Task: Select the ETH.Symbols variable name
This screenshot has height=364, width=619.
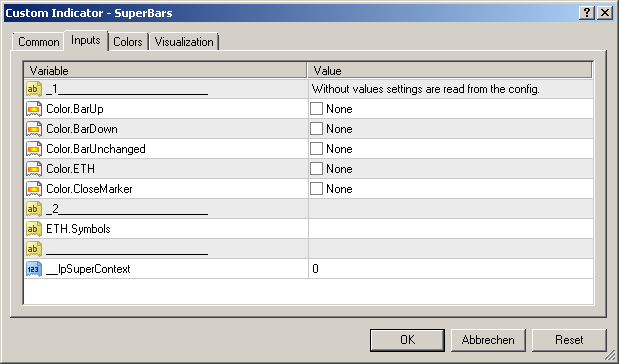Action: pos(78,229)
